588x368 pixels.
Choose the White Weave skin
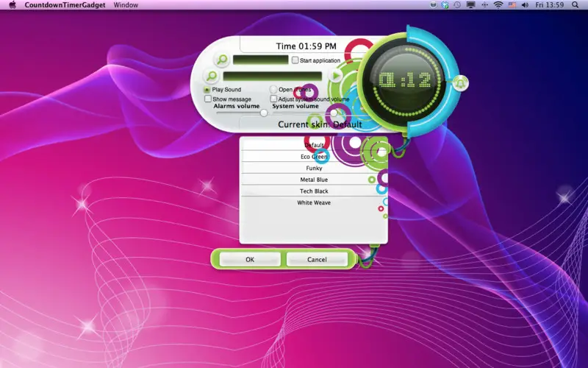click(x=314, y=202)
